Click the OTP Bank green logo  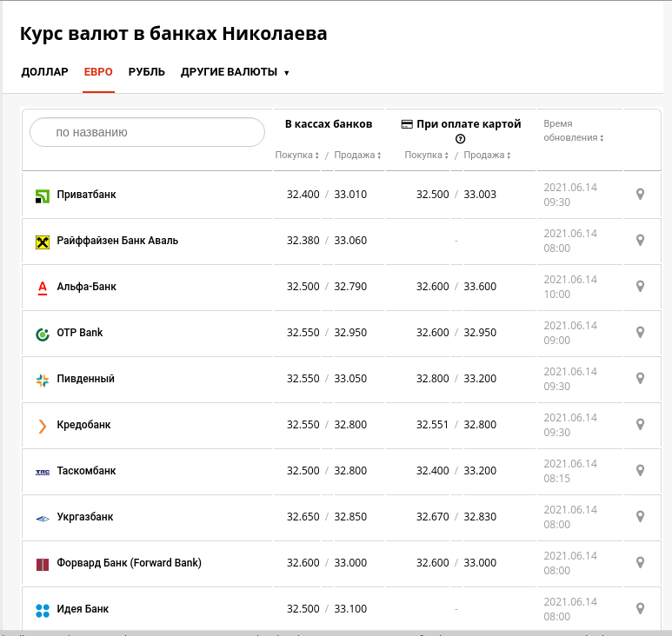tap(43, 334)
